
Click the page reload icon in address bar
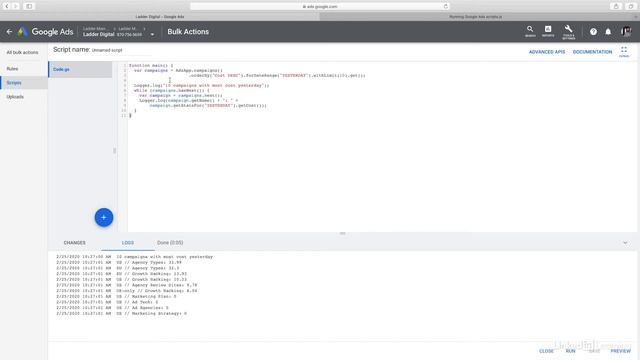point(445,6)
